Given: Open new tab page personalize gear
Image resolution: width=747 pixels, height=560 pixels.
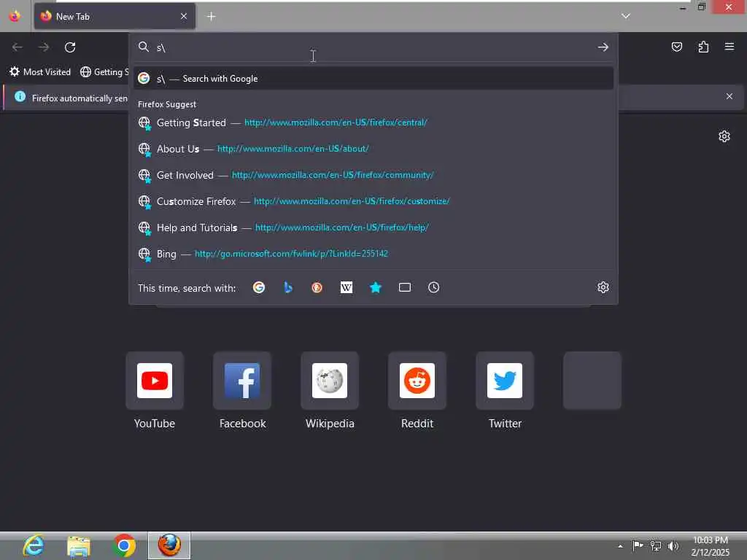Looking at the screenshot, I should (724, 136).
